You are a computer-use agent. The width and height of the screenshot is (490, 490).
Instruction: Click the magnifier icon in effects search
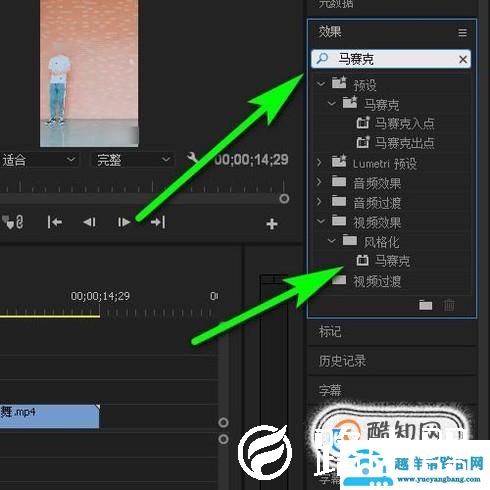point(322,59)
